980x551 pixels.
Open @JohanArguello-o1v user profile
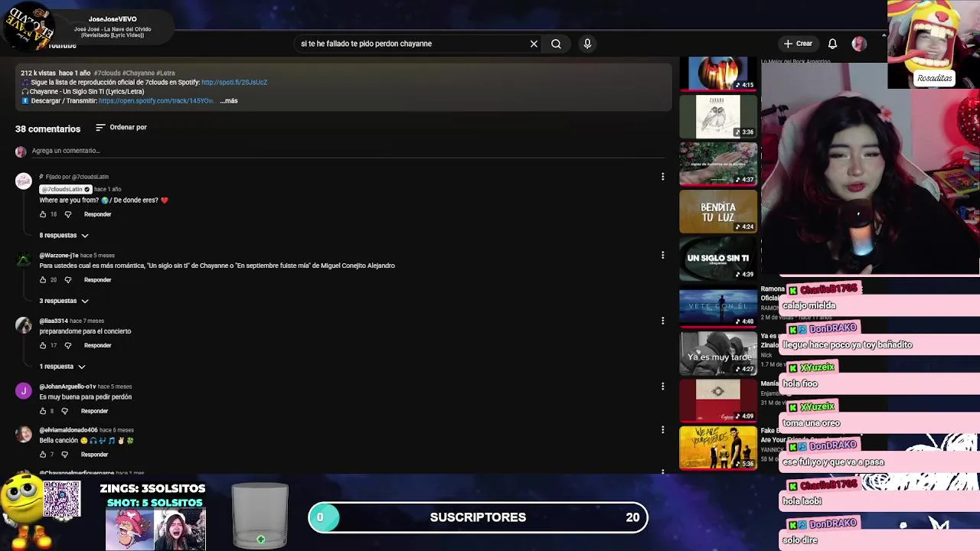point(67,387)
